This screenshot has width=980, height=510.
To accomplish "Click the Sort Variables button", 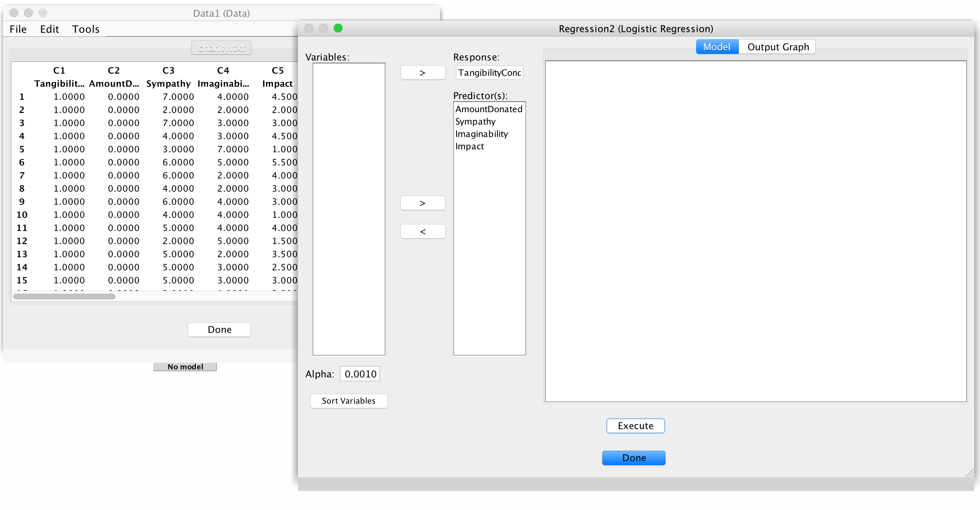I will (x=349, y=401).
